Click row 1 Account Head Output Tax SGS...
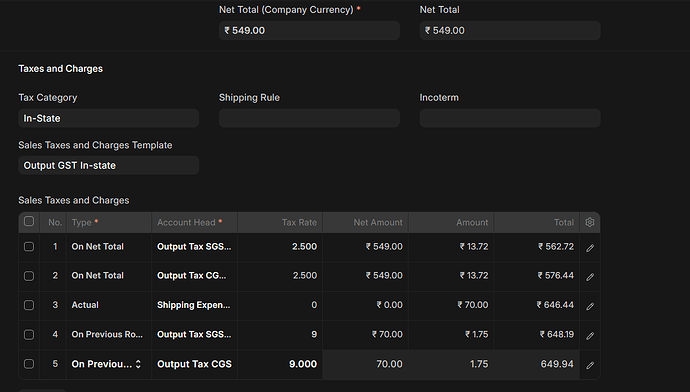Viewport: 690px width, 392px height. pos(194,246)
